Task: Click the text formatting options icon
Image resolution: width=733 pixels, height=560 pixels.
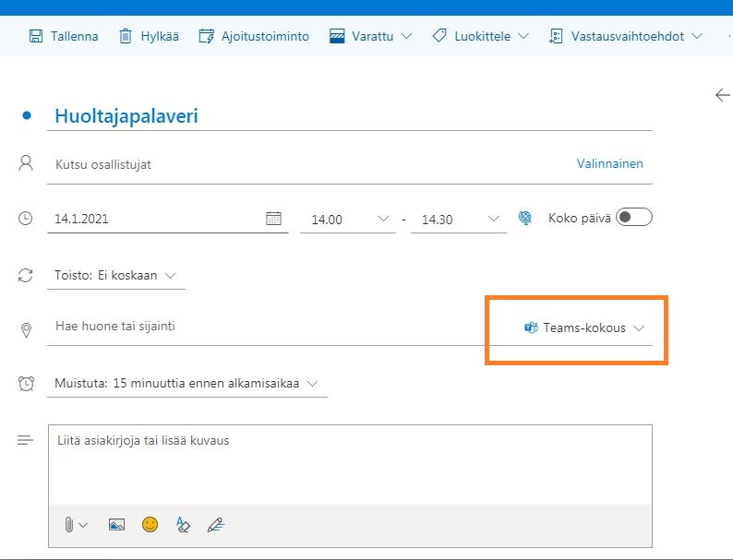Action: [x=183, y=524]
